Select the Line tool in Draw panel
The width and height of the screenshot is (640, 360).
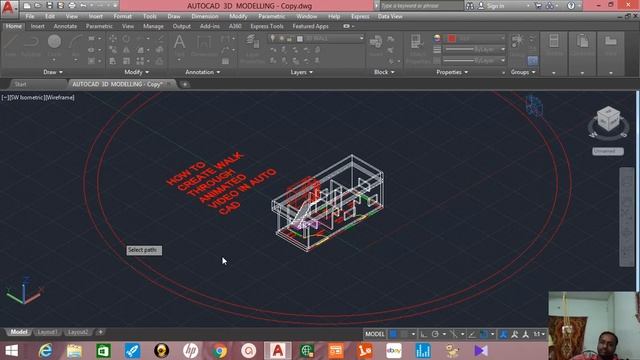tap(11, 46)
